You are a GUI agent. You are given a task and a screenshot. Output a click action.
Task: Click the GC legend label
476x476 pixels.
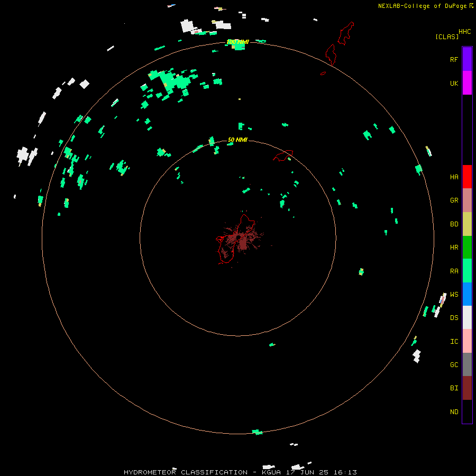pyautogui.click(x=454, y=365)
